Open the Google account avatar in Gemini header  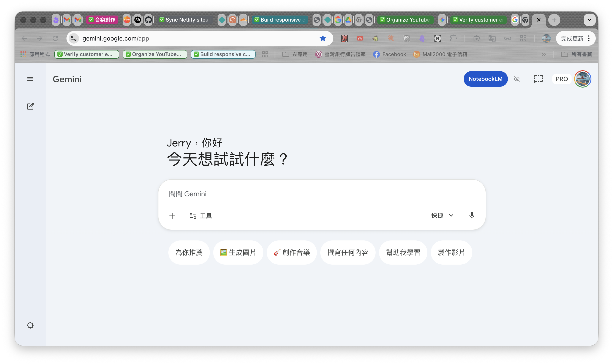pyautogui.click(x=583, y=79)
